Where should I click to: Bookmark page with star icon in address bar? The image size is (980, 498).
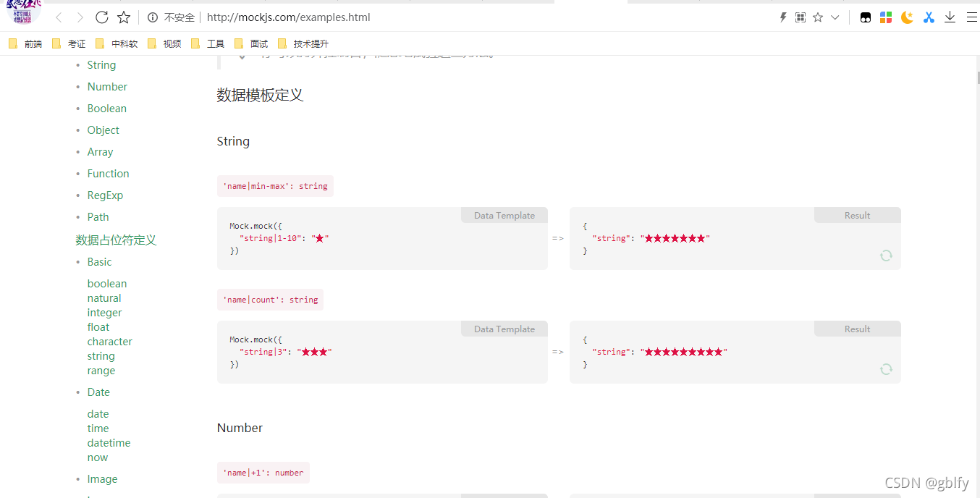click(x=818, y=17)
